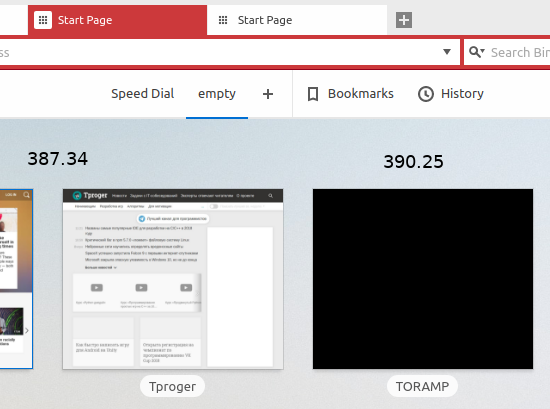
Task: Click the new tab plus button
Action: [404, 20]
